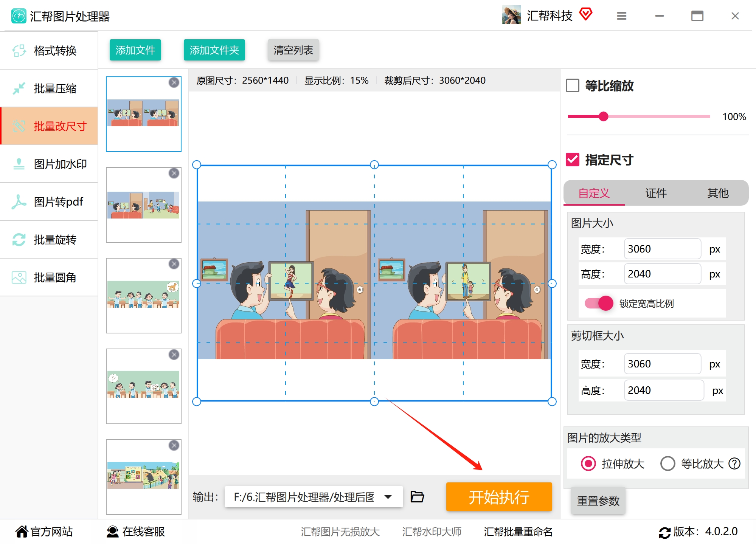Screen dimensions: 756x544
Task: Click the 汇帮科技 user avatar
Action: coord(511,15)
